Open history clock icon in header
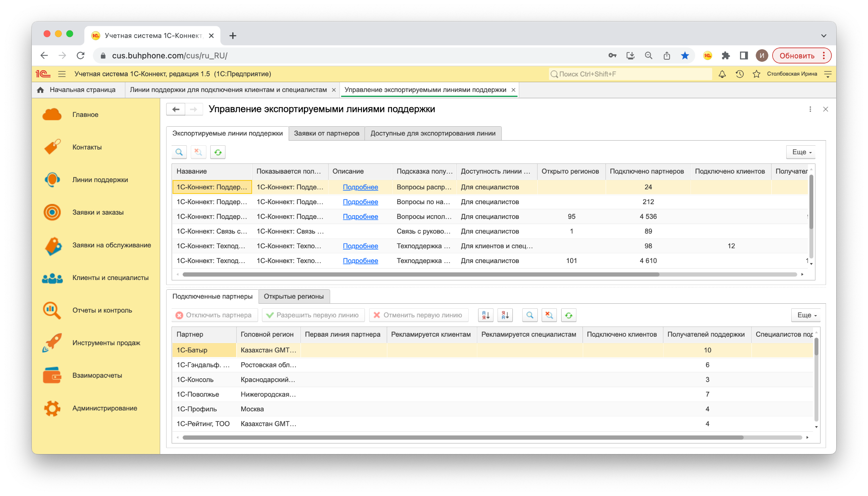Viewport: 868px width, 496px height. tap(740, 74)
